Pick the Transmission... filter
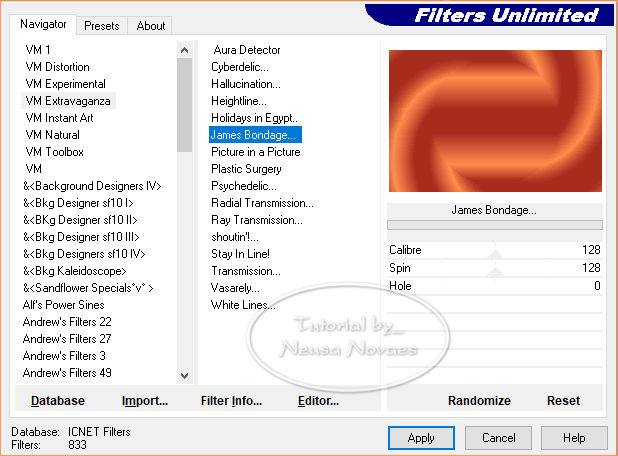Viewport: 618px width, 456px height. pyautogui.click(x=246, y=271)
